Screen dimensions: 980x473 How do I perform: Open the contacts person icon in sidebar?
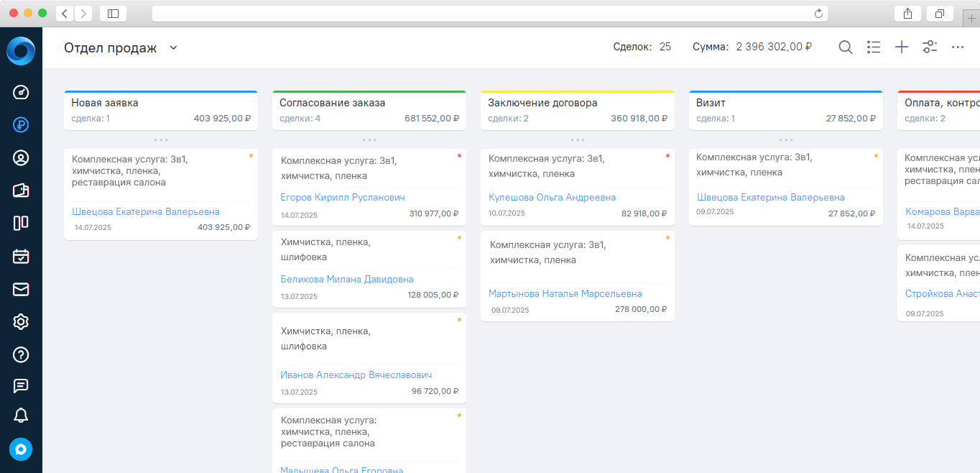[x=21, y=158]
